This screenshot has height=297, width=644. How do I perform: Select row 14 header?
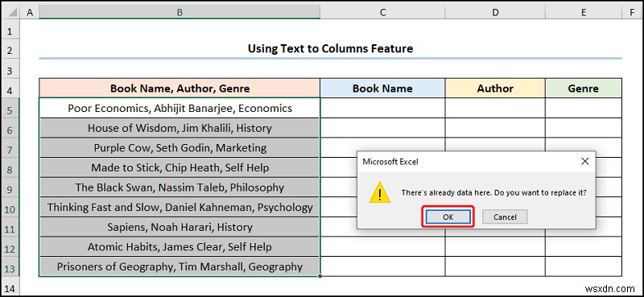coord(10,287)
